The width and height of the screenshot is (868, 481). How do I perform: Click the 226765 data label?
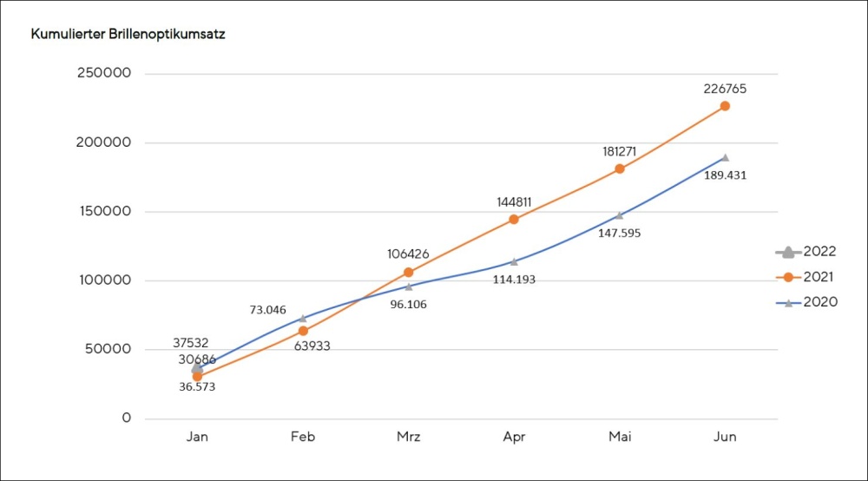[x=725, y=89]
